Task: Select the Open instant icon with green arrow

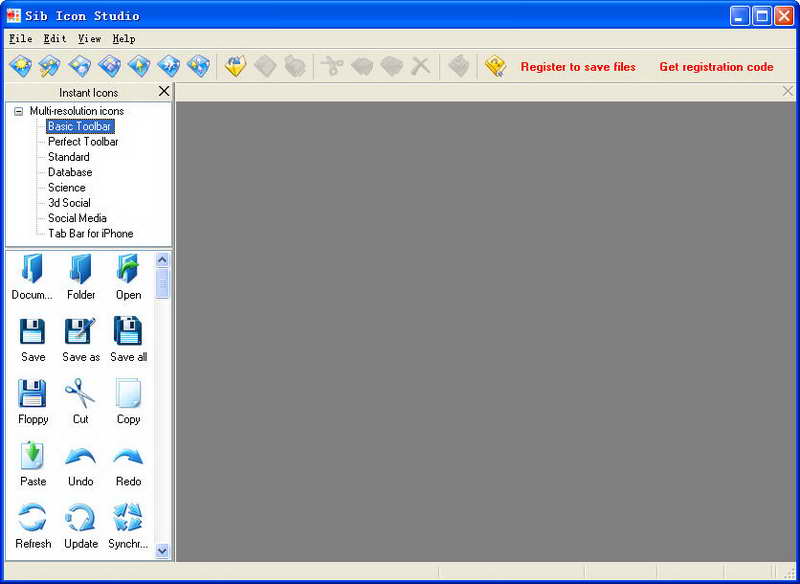Action: [x=128, y=277]
